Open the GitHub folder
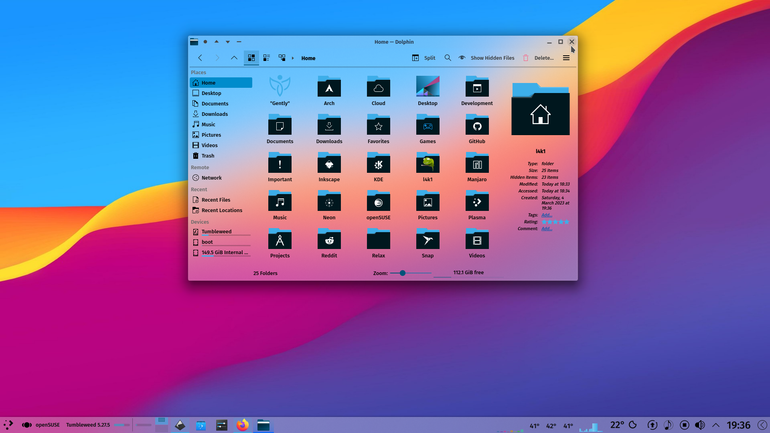This screenshot has height=433, width=770. [x=477, y=129]
